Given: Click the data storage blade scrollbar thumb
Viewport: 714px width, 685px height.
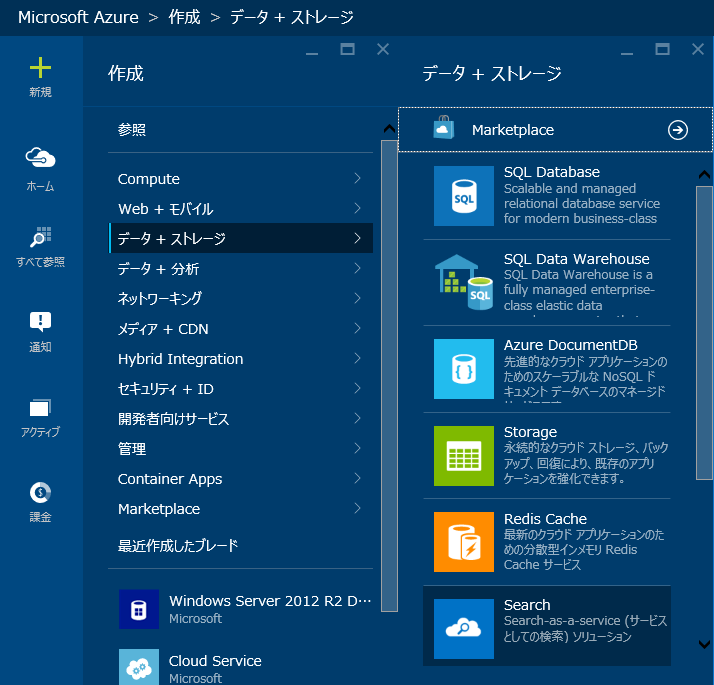Looking at the screenshot, I should [x=704, y=332].
